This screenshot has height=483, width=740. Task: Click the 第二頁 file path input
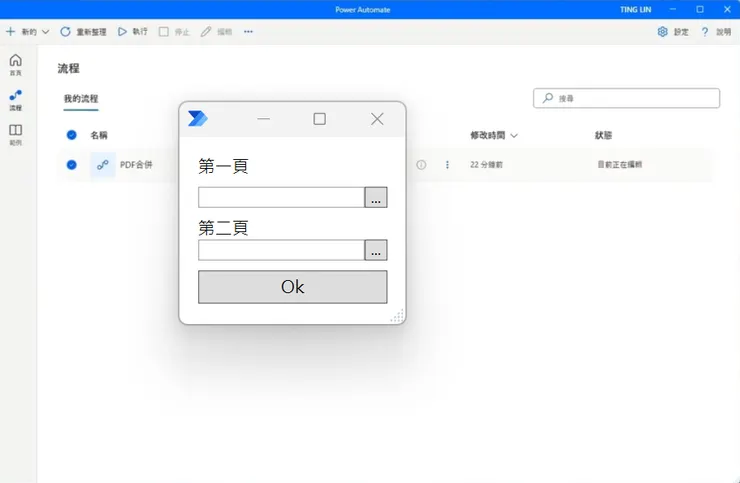point(281,250)
